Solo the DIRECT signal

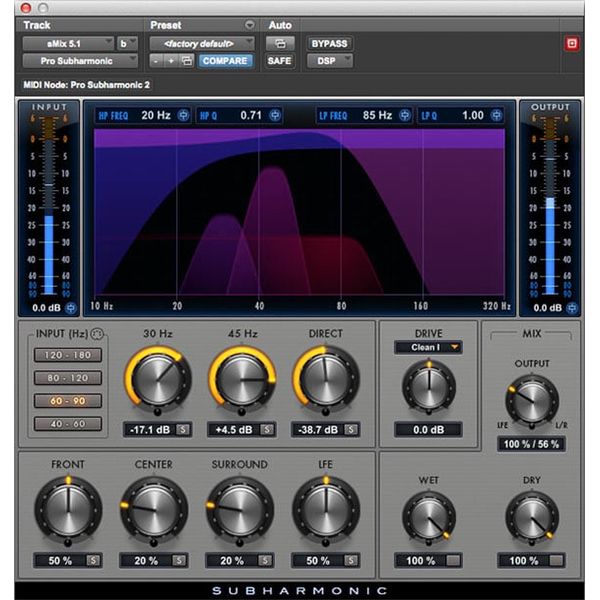tap(351, 430)
